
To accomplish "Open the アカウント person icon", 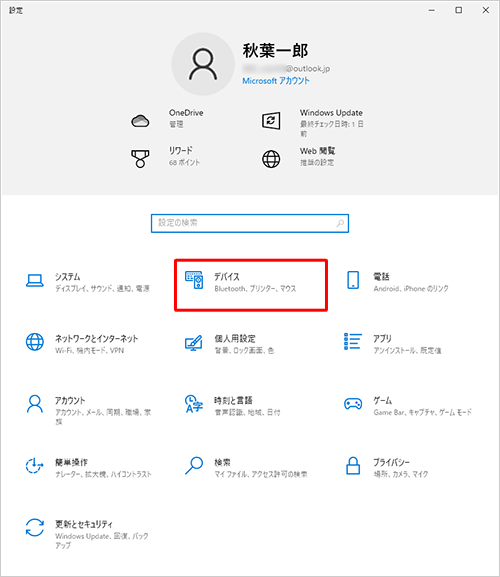I will pyautogui.click(x=35, y=404).
